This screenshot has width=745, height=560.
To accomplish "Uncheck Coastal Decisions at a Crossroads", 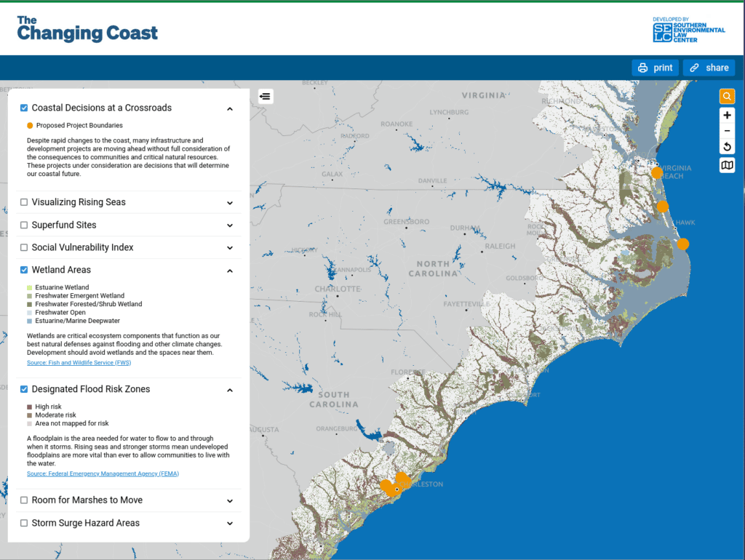I will pyautogui.click(x=24, y=108).
